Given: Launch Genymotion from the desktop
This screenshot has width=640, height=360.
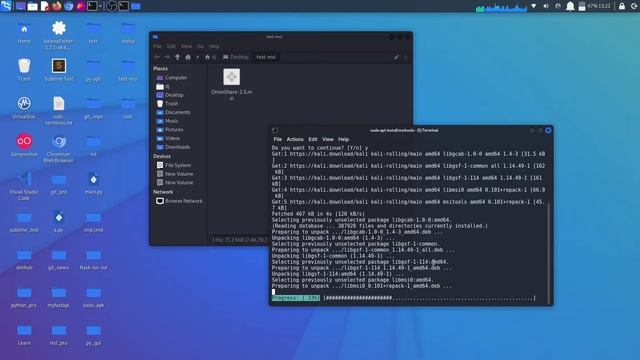Looking at the screenshot, I should pyautogui.click(x=24, y=145).
